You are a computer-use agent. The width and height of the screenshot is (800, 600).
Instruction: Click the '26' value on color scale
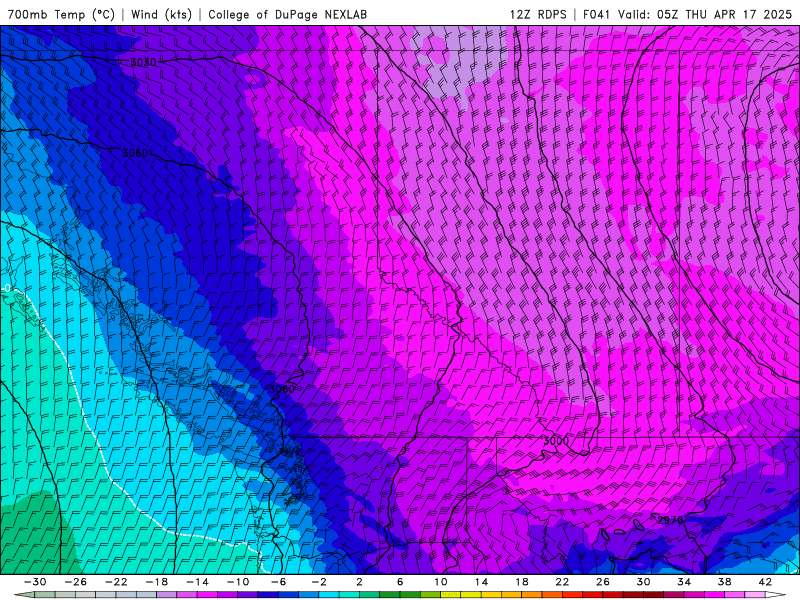tap(603, 582)
